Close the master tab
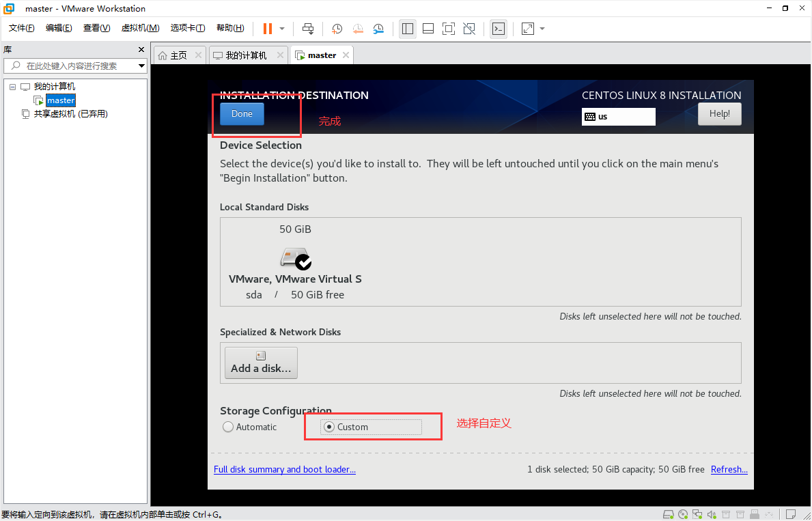 click(x=346, y=55)
